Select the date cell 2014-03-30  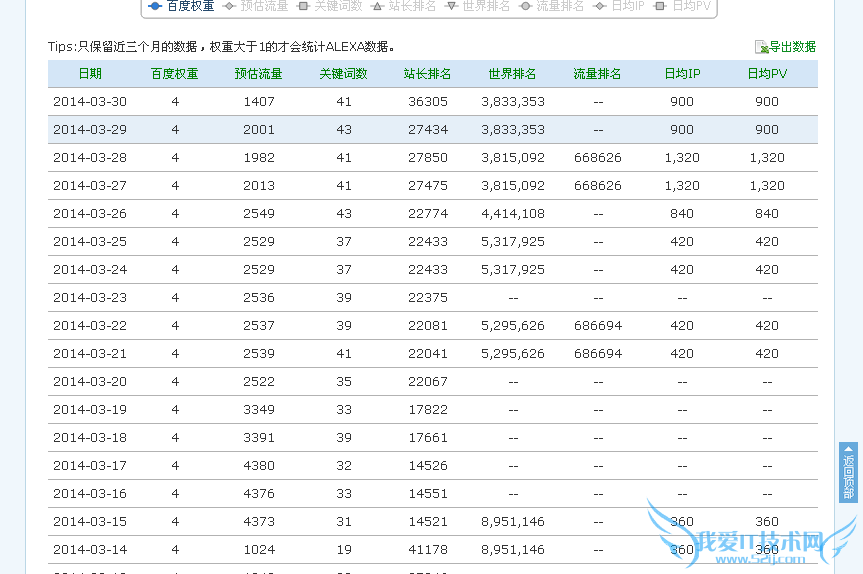pos(90,102)
